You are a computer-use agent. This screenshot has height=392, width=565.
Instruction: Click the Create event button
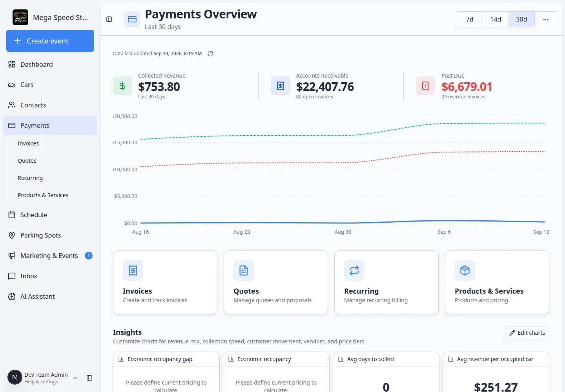[x=50, y=41]
